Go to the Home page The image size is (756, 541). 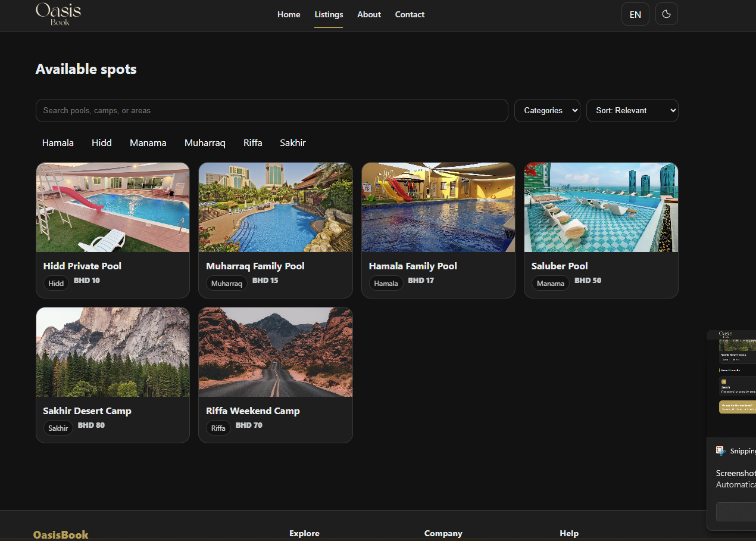pyautogui.click(x=289, y=14)
